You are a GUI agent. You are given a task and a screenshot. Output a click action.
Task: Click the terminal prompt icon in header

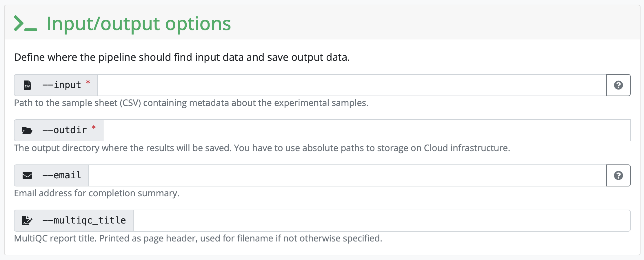[26, 23]
